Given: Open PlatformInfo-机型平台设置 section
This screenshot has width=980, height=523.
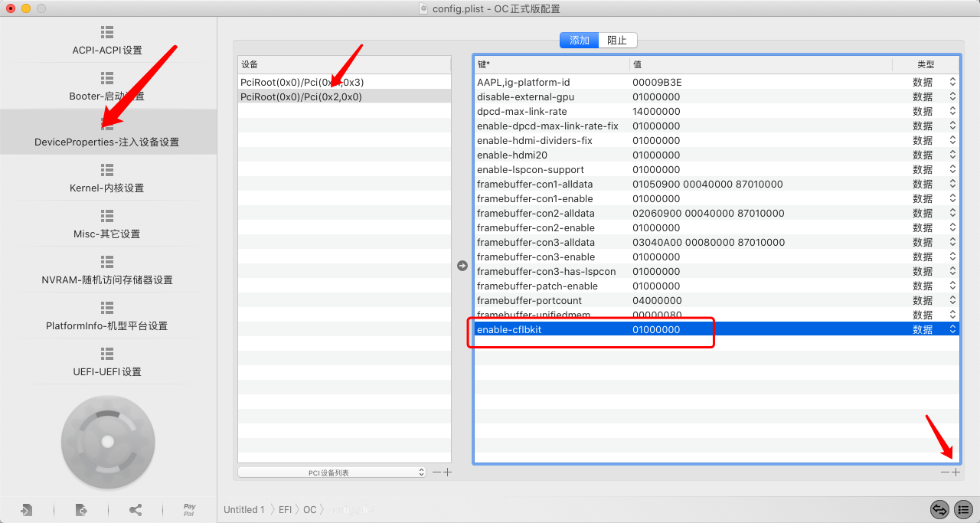Looking at the screenshot, I should (x=107, y=316).
